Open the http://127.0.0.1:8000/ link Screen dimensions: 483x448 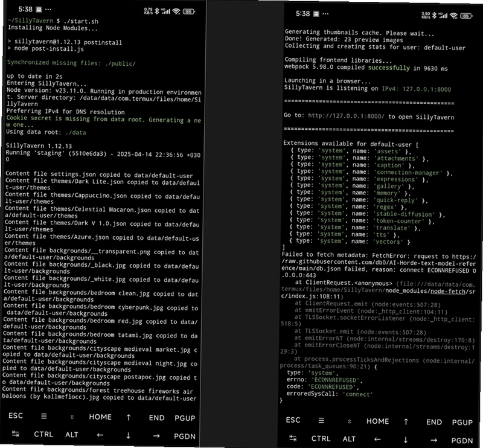tap(346, 116)
